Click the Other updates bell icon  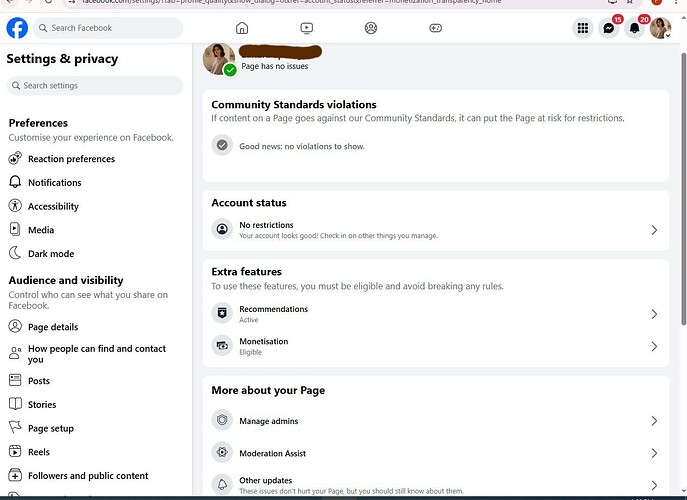point(222,484)
